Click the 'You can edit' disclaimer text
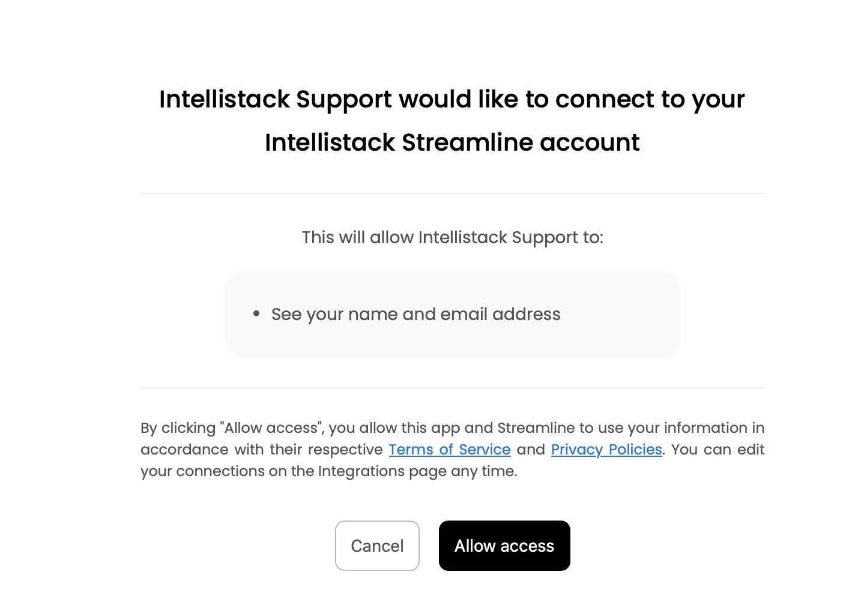This screenshot has width=855, height=616. pos(718,450)
